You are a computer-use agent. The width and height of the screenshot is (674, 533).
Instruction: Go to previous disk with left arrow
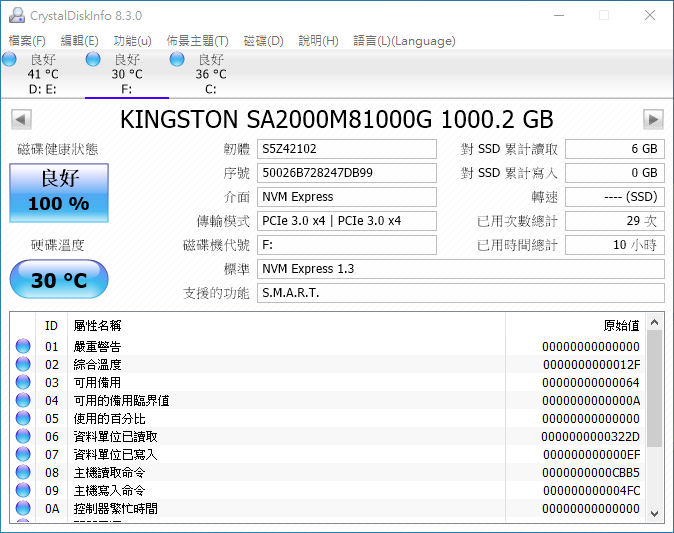click(x=21, y=119)
